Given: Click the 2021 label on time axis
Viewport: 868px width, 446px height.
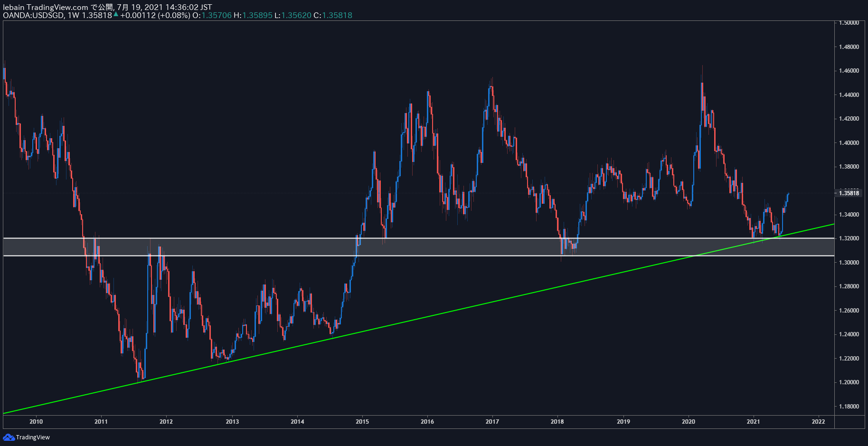Looking at the screenshot, I should [x=754, y=422].
